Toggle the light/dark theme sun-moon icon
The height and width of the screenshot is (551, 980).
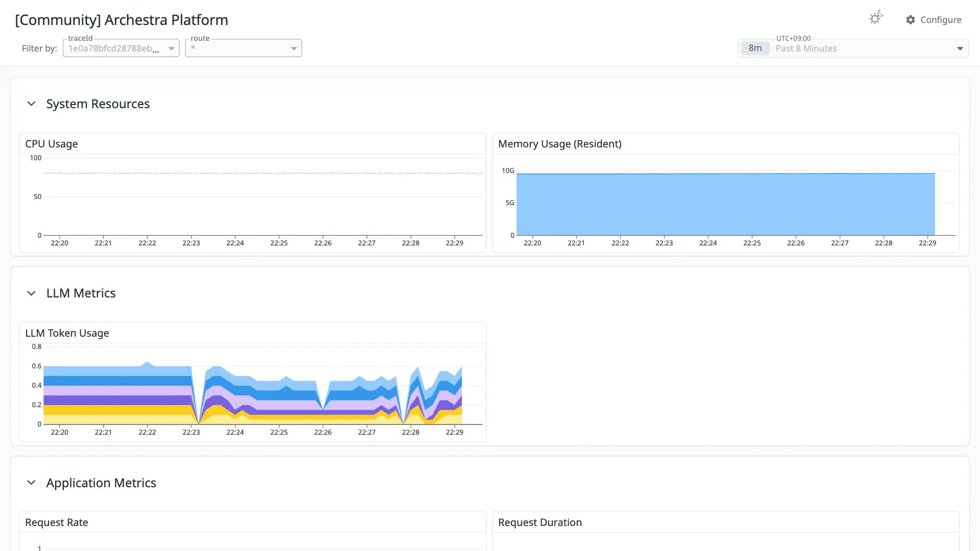(x=876, y=18)
